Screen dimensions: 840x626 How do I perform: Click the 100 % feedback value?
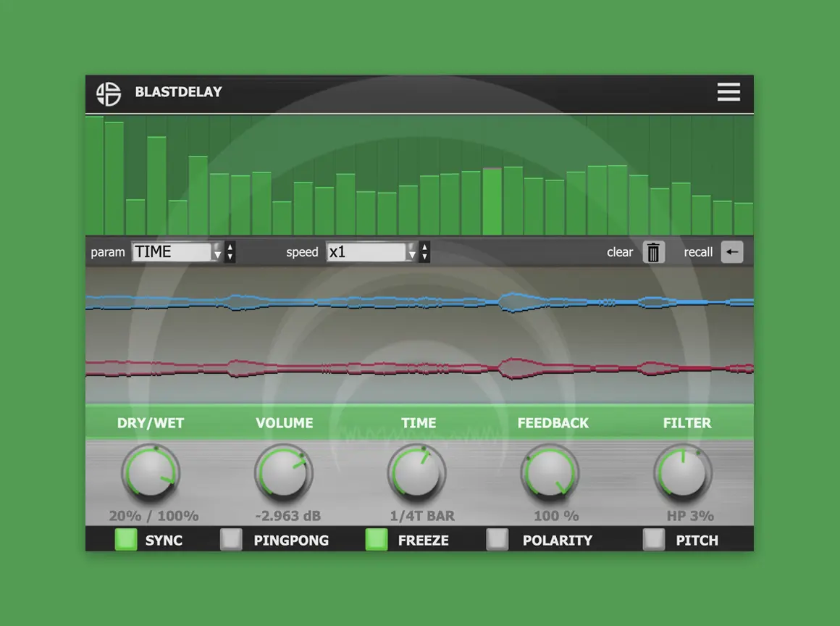(x=556, y=516)
